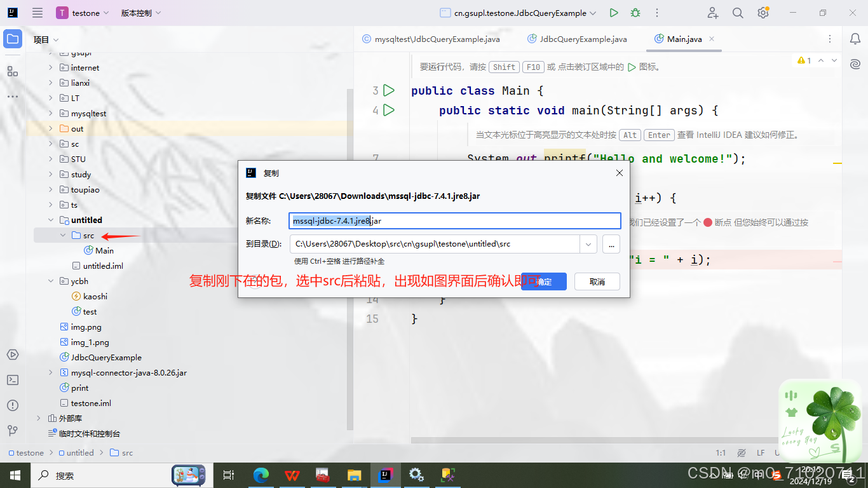Open editor tabs more options menu

pos(830,39)
